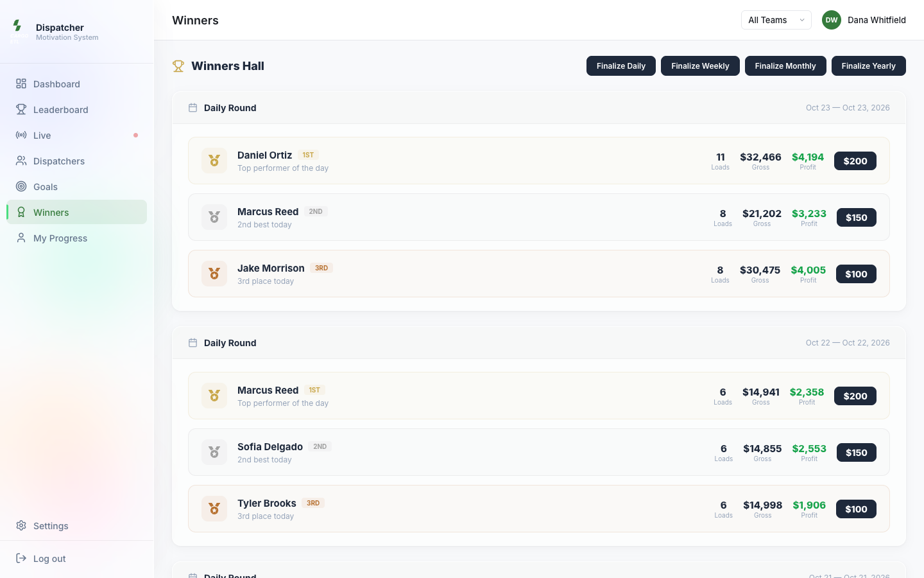Click the calendar icon of Oct 22 round
This screenshot has width=924, height=578.
[193, 343]
